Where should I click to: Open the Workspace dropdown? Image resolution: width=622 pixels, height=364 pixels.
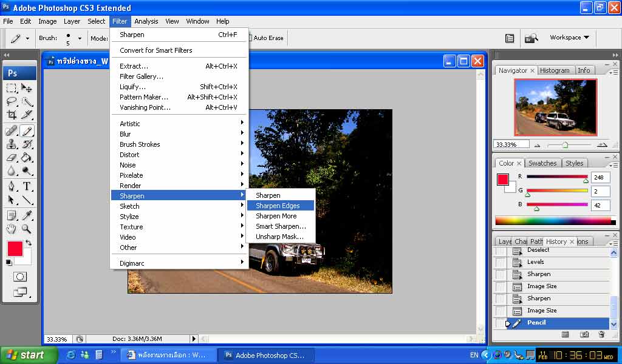click(569, 38)
